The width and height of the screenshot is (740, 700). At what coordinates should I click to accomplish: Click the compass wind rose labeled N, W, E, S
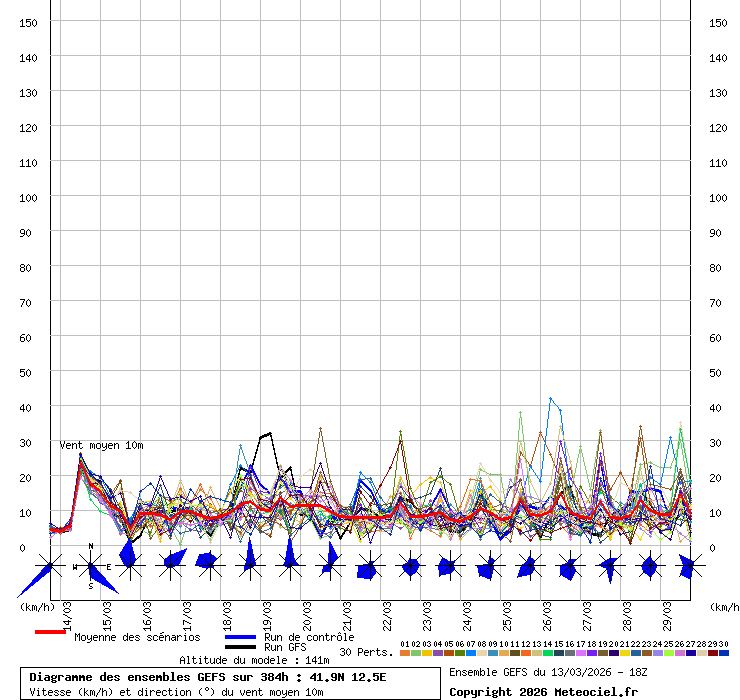click(x=91, y=567)
